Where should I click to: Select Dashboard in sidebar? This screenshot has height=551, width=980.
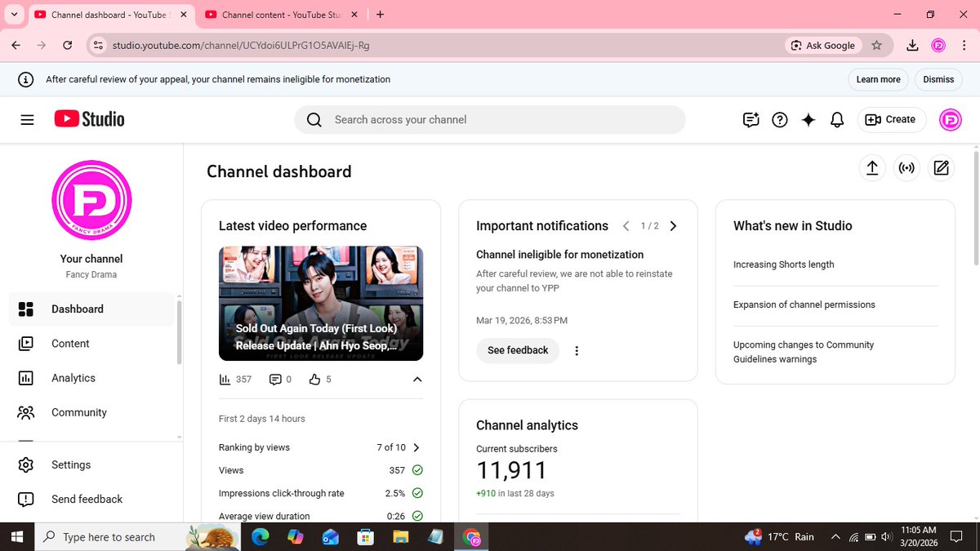(x=91, y=309)
